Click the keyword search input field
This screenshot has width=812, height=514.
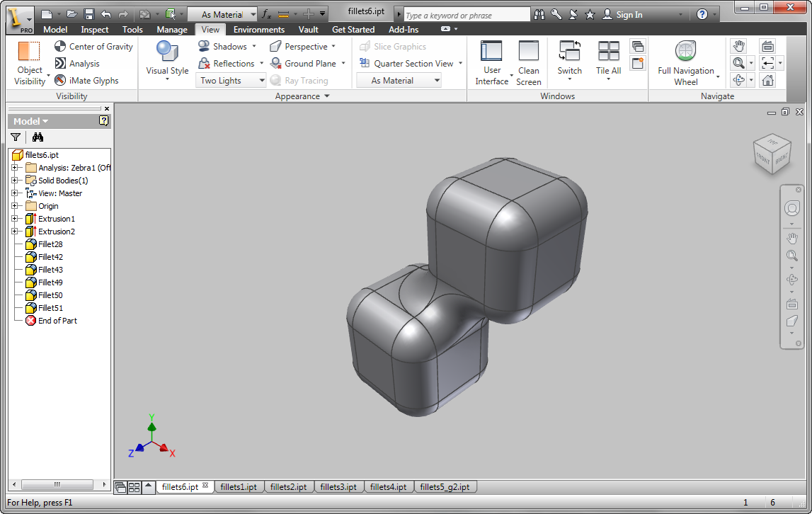pos(466,15)
